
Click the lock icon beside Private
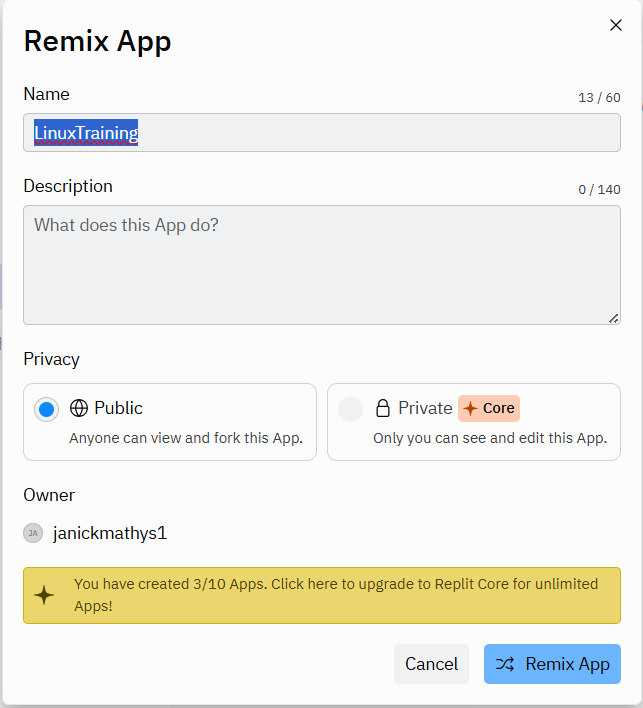[x=382, y=408]
